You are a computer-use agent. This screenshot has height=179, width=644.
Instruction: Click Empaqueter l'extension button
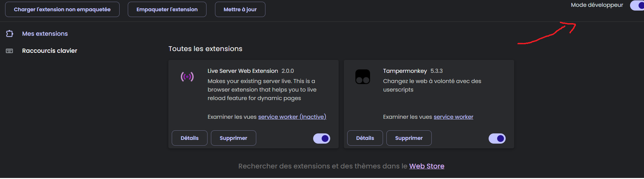tap(167, 10)
